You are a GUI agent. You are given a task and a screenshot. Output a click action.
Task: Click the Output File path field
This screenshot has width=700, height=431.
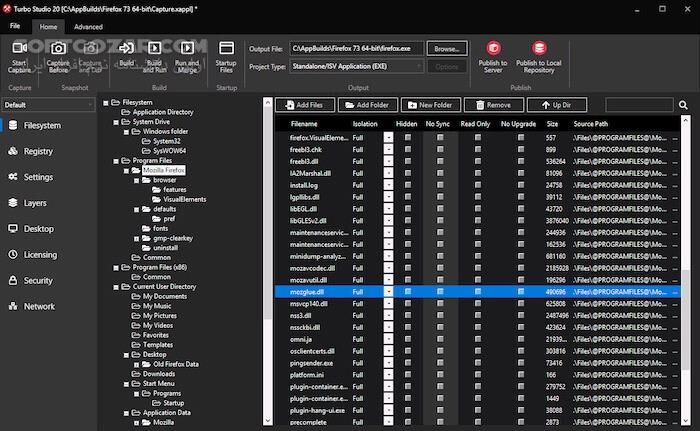[356, 48]
